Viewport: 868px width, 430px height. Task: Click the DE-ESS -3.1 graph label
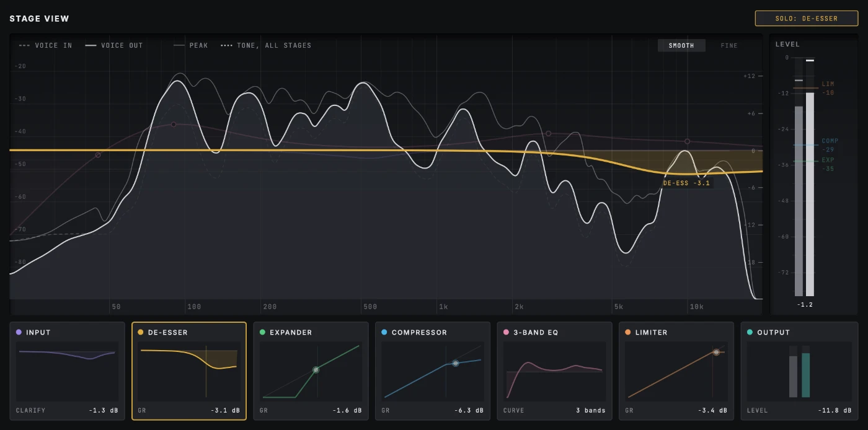[x=686, y=183]
